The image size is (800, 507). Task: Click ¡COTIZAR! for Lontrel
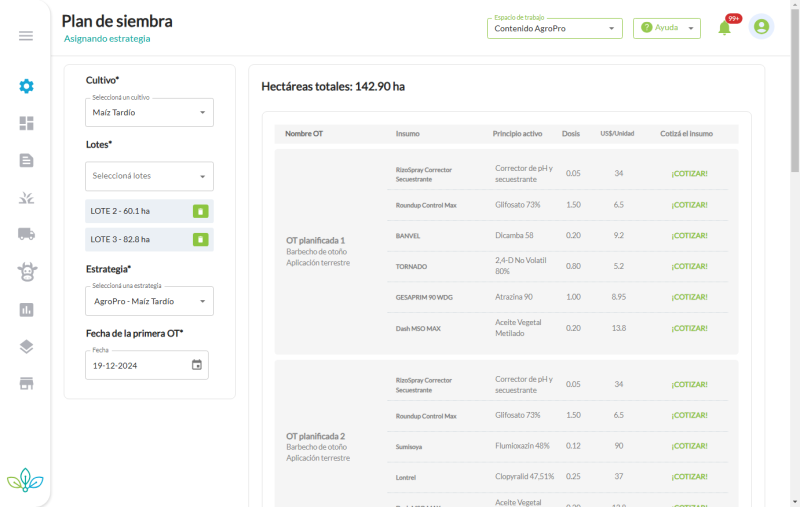(689, 477)
